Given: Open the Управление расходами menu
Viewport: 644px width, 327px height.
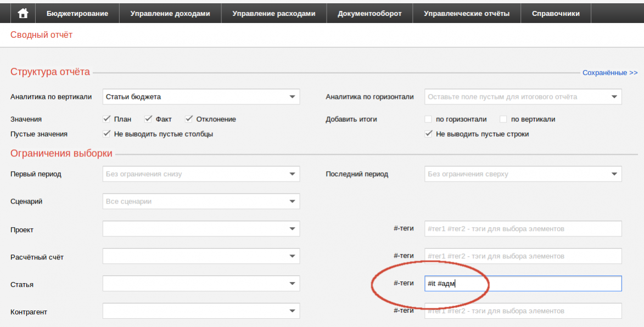Looking at the screenshot, I should coord(274,14).
